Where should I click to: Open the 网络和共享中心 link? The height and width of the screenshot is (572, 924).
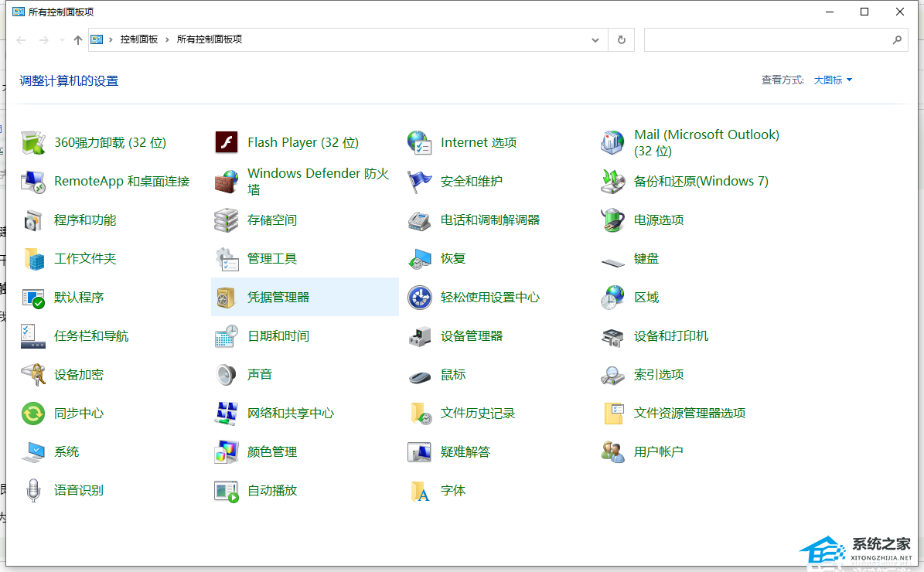[x=291, y=414]
